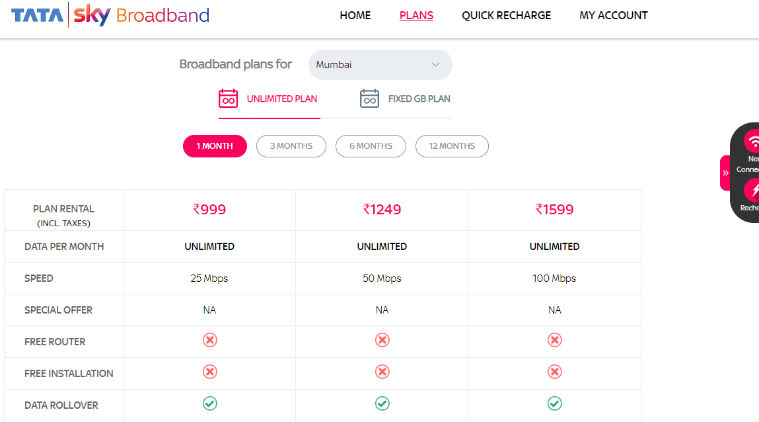Click the chevron arrow in city selector
This screenshot has width=759, height=422.
[435, 64]
